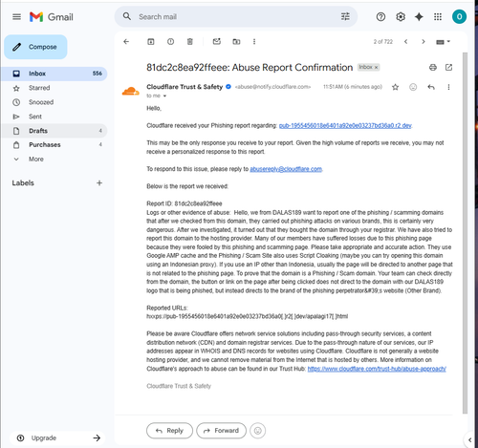Screen dimensions: 478x448
Task: Go back to inbox arrow
Action: (x=126, y=41)
